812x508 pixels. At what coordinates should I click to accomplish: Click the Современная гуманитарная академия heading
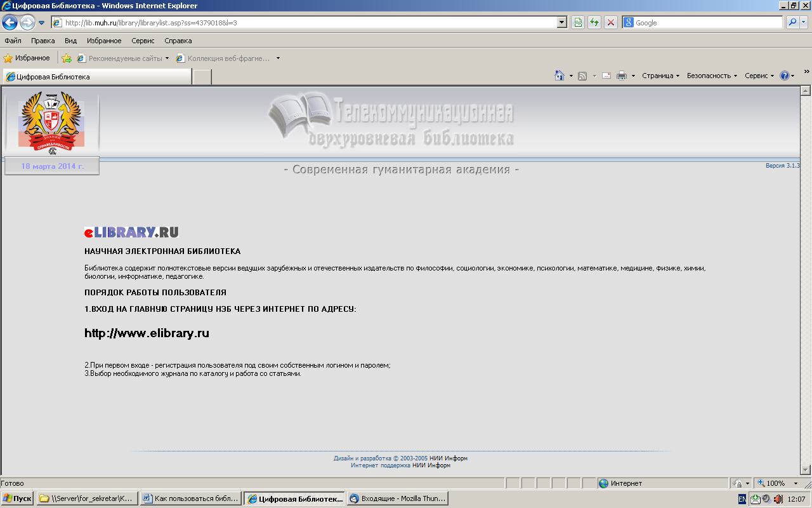[x=401, y=170]
